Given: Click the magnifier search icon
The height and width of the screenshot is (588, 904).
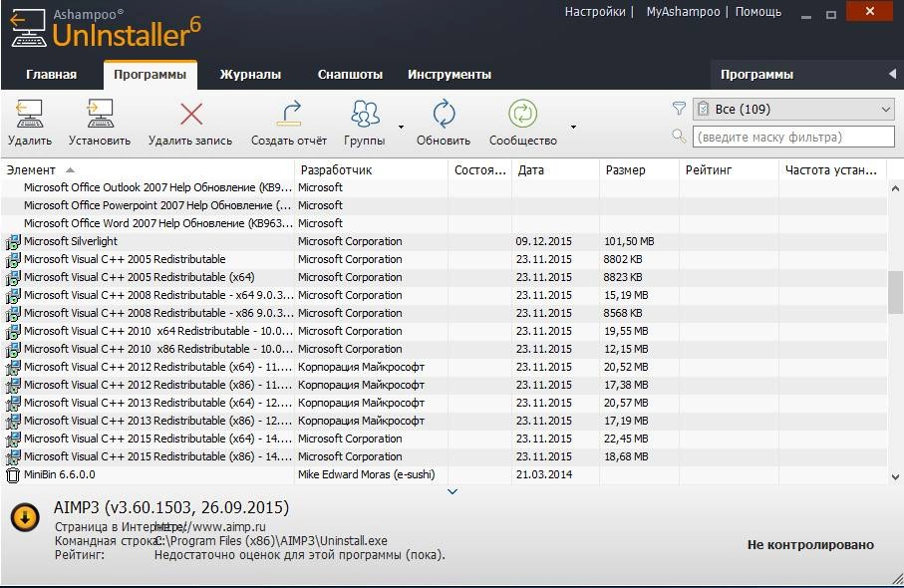Looking at the screenshot, I should click(679, 137).
